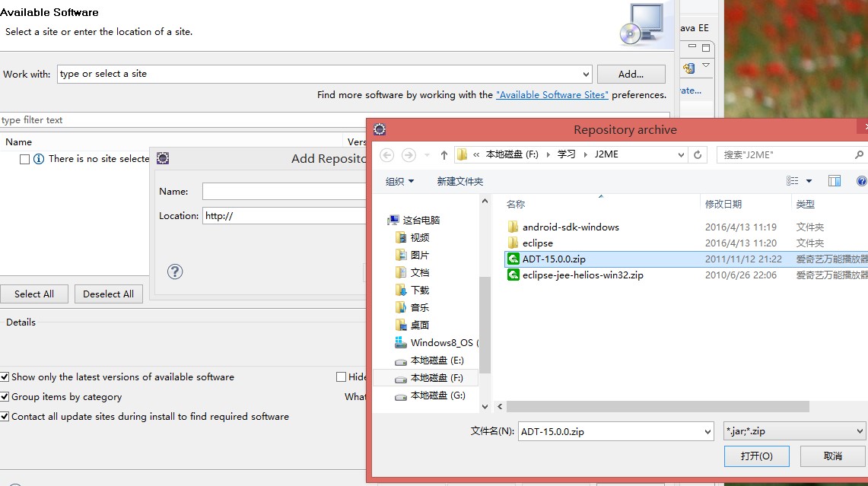The height and width of the screenshot is (486, 868).
Task: Click the Select All button
Action: [34, 294]
